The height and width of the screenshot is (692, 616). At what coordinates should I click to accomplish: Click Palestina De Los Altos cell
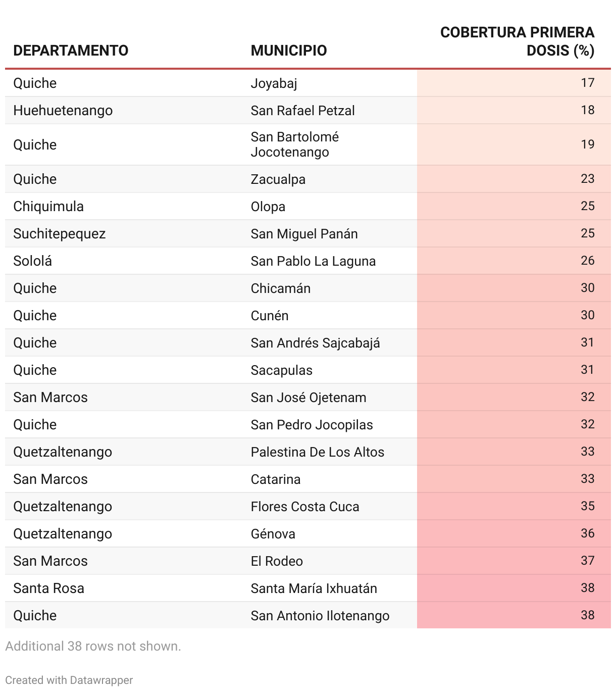coord(318,452)
